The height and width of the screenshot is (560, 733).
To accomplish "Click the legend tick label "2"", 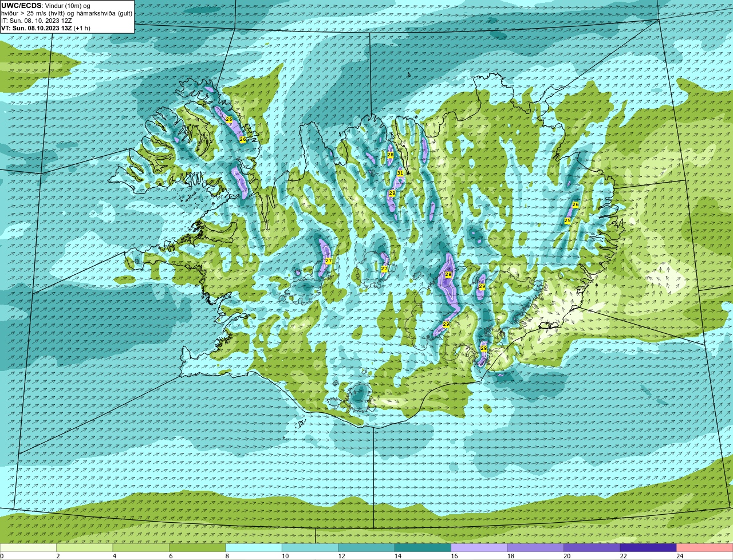I will [x=58, y=556].
